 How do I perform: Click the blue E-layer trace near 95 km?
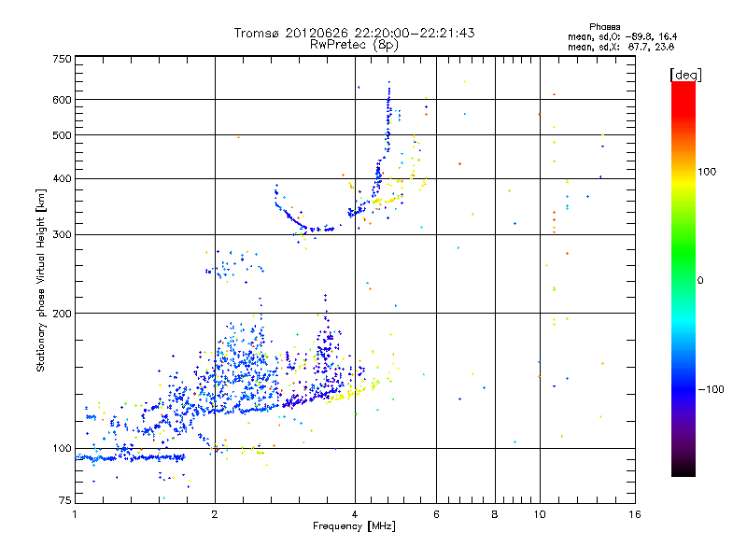pos(130,457)
